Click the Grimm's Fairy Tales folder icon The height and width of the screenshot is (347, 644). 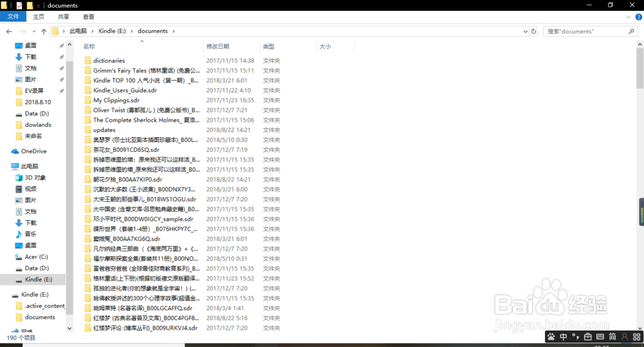point(88,70)
